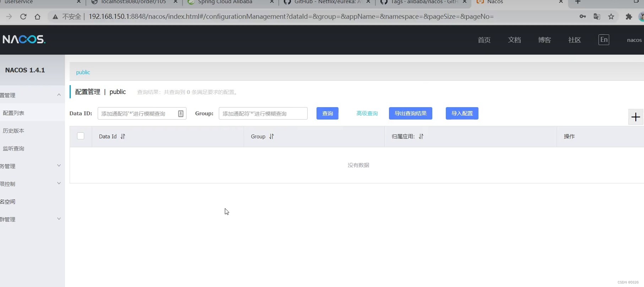Click the plus icon to create configuration
The height and width of the screenshot is (287, 644).
click(x=636, y=117)
